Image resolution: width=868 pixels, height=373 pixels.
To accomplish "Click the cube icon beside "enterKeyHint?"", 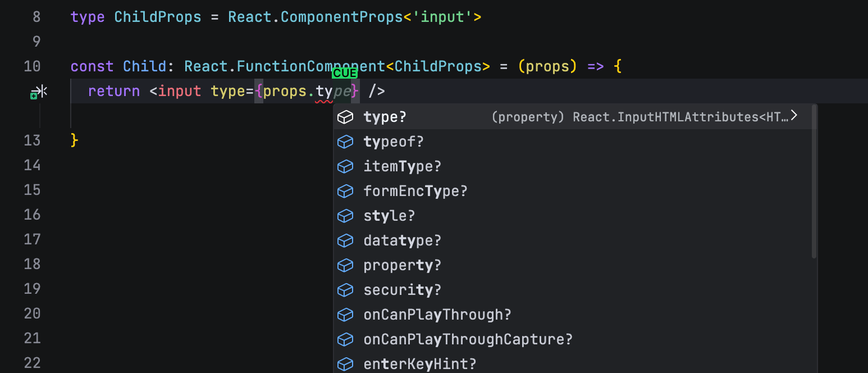I will (345, 364).
